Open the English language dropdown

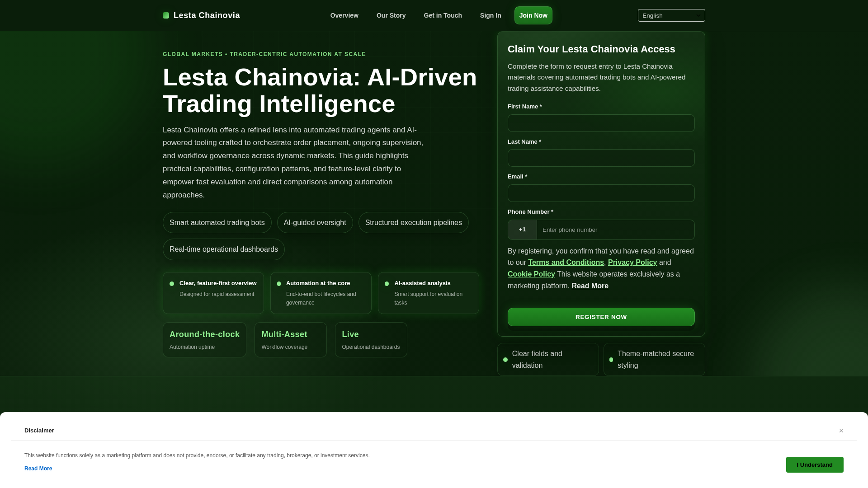tap(671, 15)
